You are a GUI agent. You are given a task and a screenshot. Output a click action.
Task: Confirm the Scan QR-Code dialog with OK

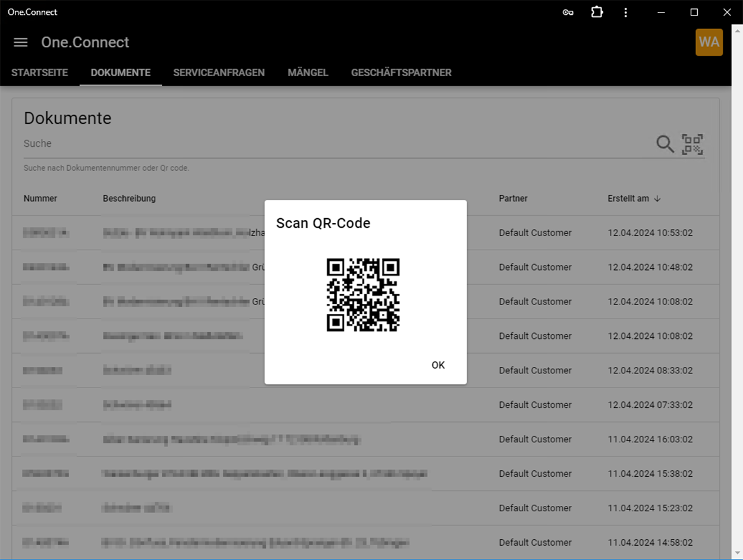[438, 365]
